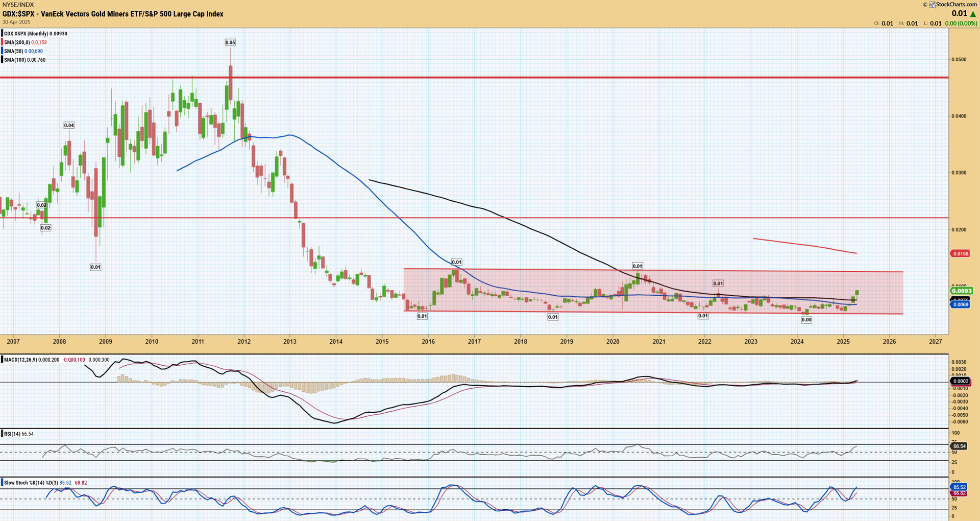Click the black 0.0002 MACD value tag
Image resolution: width=980 pixels, height=521 pixels.
(x=961, y=381)
